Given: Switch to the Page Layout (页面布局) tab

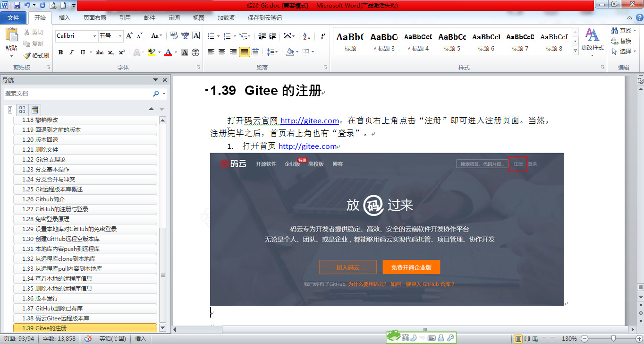Looking at the screenshot, I should 94,18.
